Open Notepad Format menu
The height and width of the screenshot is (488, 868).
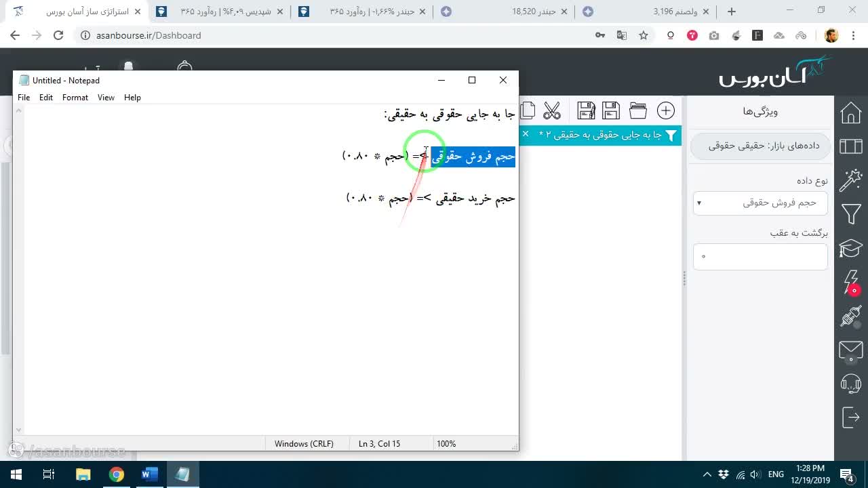(x=75, y=98)
